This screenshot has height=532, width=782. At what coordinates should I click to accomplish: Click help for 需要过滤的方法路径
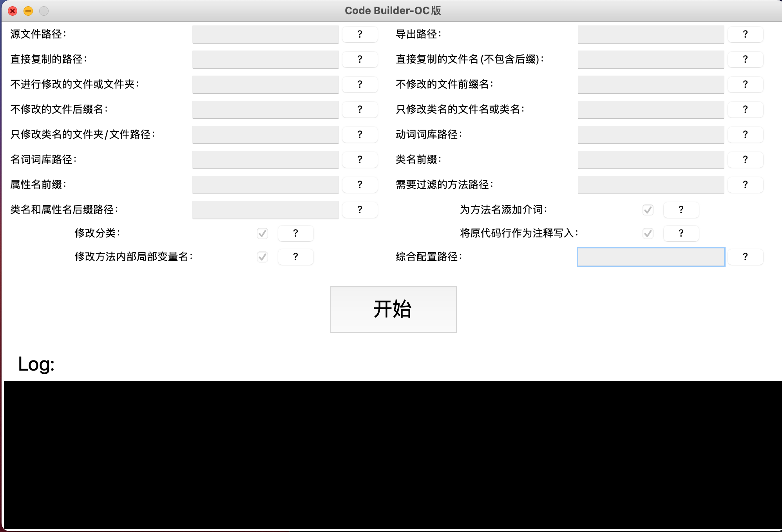[x=745, y=185]
